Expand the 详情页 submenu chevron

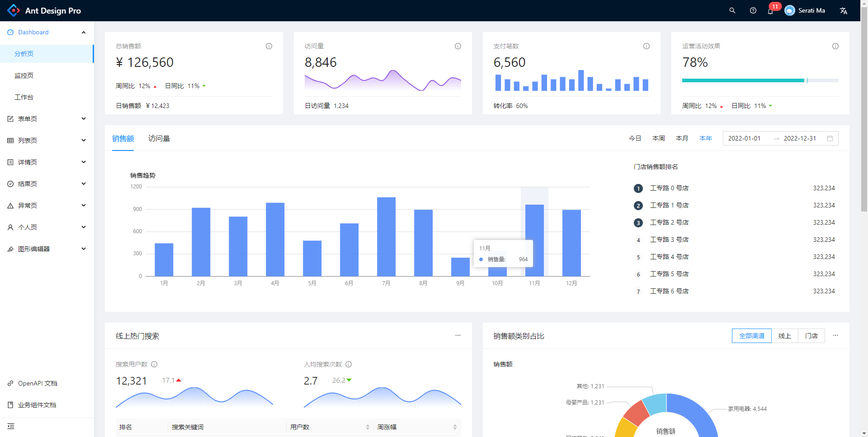tap(84, 162)
